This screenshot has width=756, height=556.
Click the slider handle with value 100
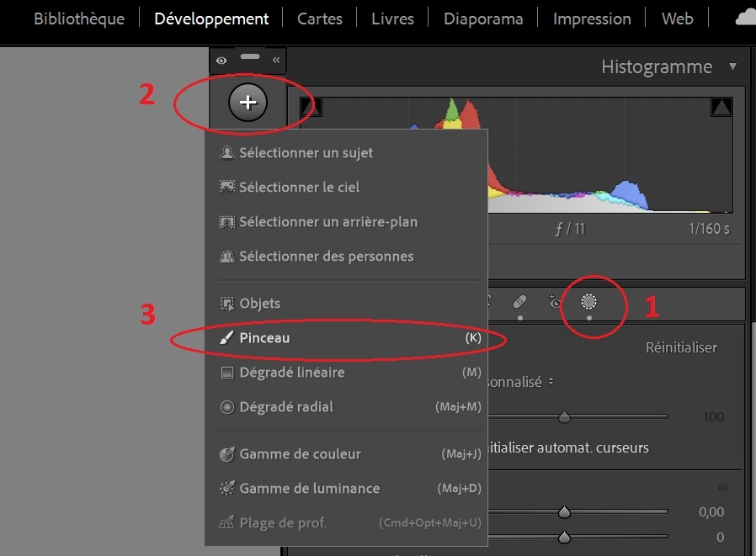coord(564,416)
